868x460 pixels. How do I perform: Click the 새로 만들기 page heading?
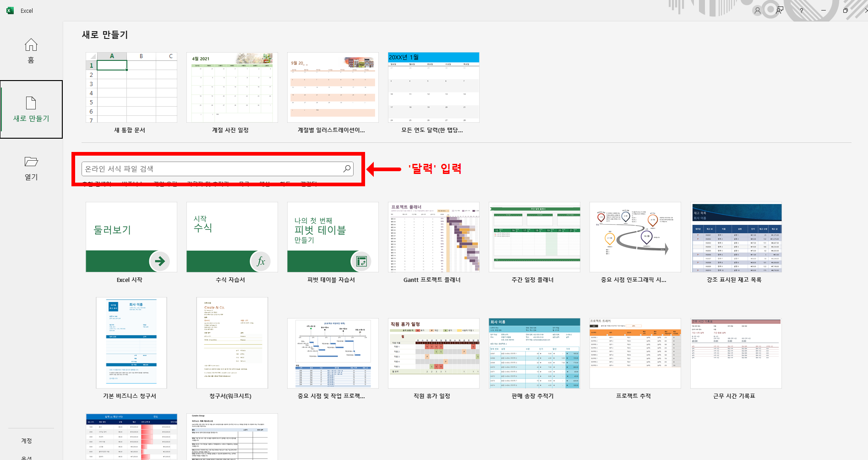coord(105,35)
